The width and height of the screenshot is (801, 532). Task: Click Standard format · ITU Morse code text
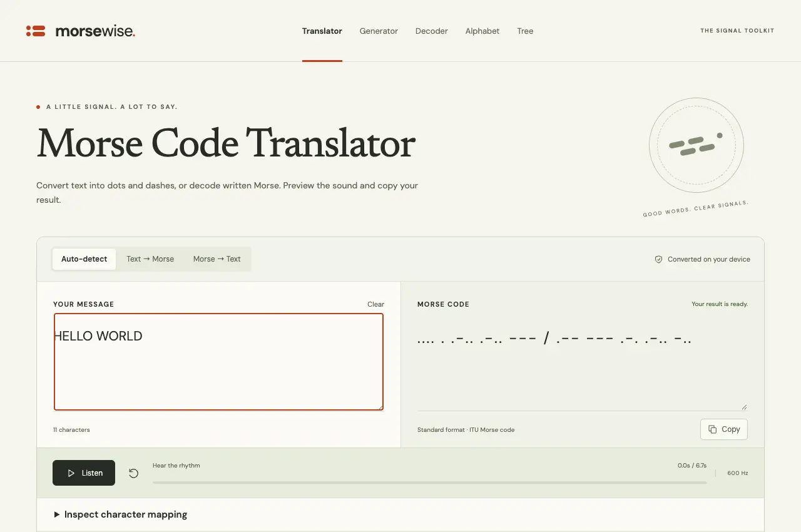pyautogui.click(x=466, y=430)
